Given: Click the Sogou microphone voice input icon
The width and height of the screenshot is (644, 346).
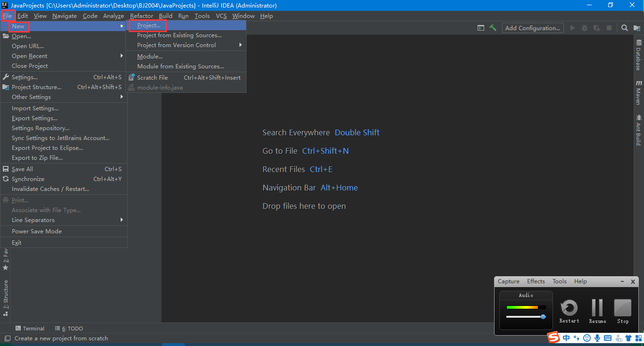Looking at the screenshot, I should coord(597,338).
